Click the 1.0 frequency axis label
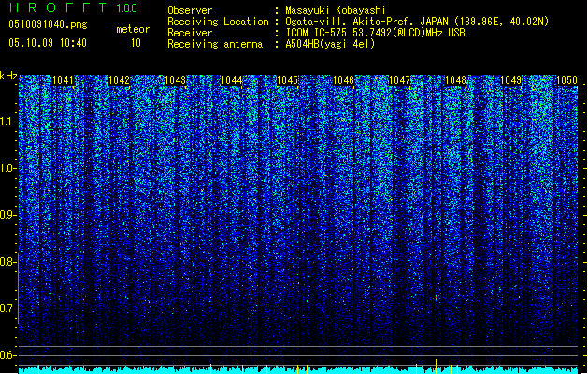 pos(7,168)
